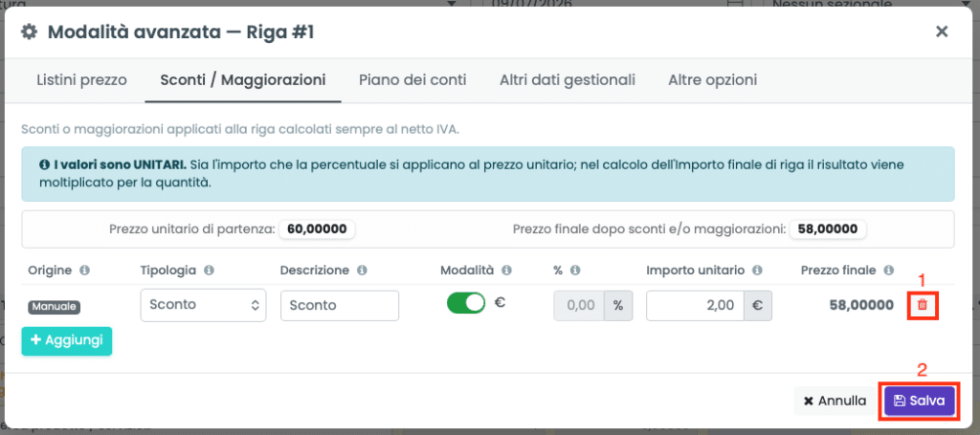Click the Descrizione field containing Sconto

(x=340, y=305)
